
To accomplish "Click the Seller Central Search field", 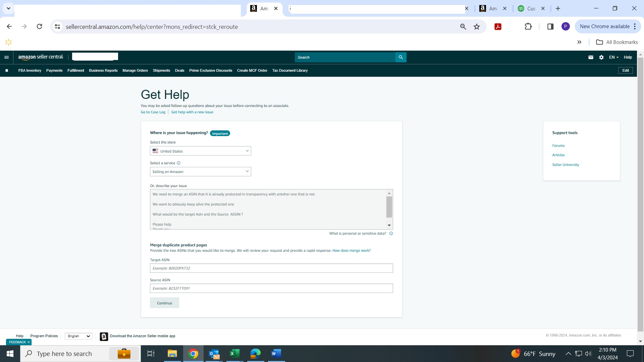I will (345, 57).
